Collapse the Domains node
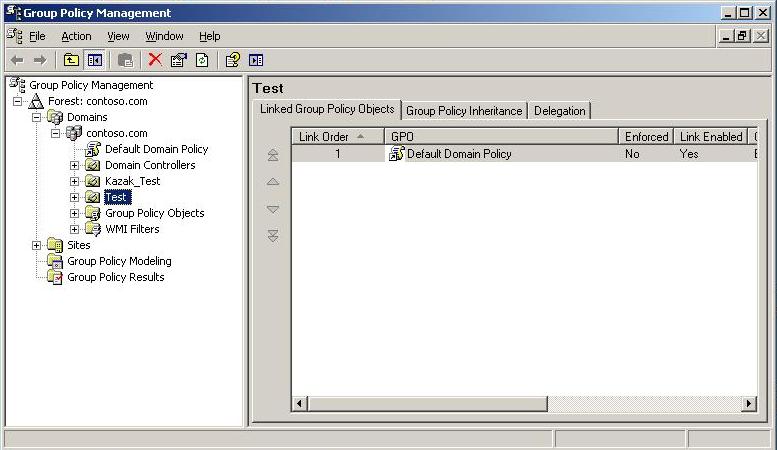This screenshot has width=777, height=450. [36, 117]
